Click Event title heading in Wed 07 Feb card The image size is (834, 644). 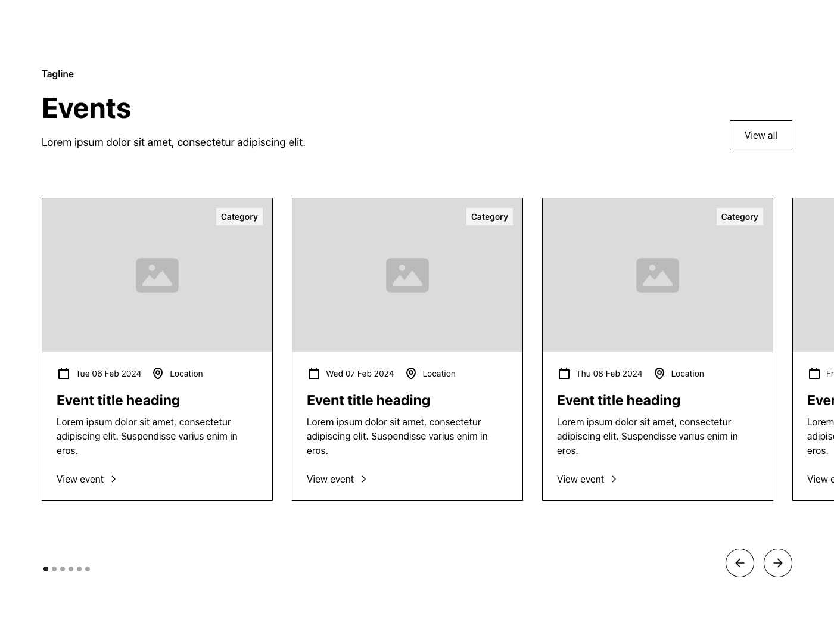(368, 400)
